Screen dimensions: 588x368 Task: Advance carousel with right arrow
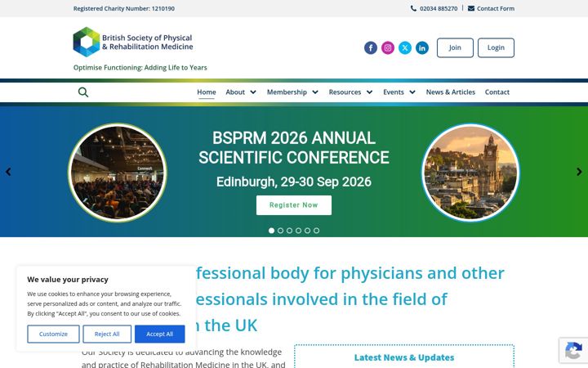(579, 172)
